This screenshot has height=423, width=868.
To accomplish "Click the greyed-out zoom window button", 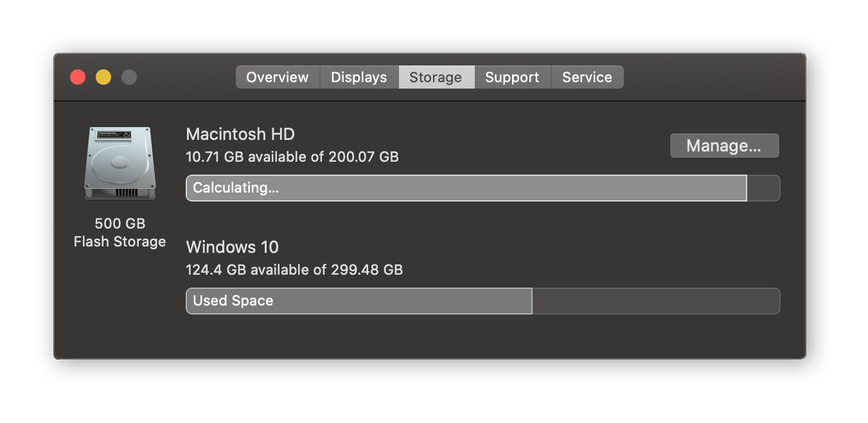I will coord(129,77).
